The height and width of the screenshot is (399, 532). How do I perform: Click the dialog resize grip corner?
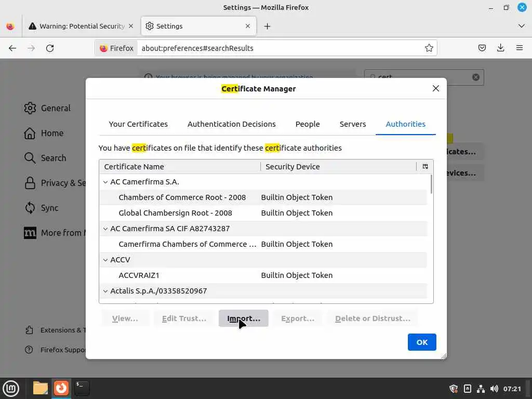444,356
